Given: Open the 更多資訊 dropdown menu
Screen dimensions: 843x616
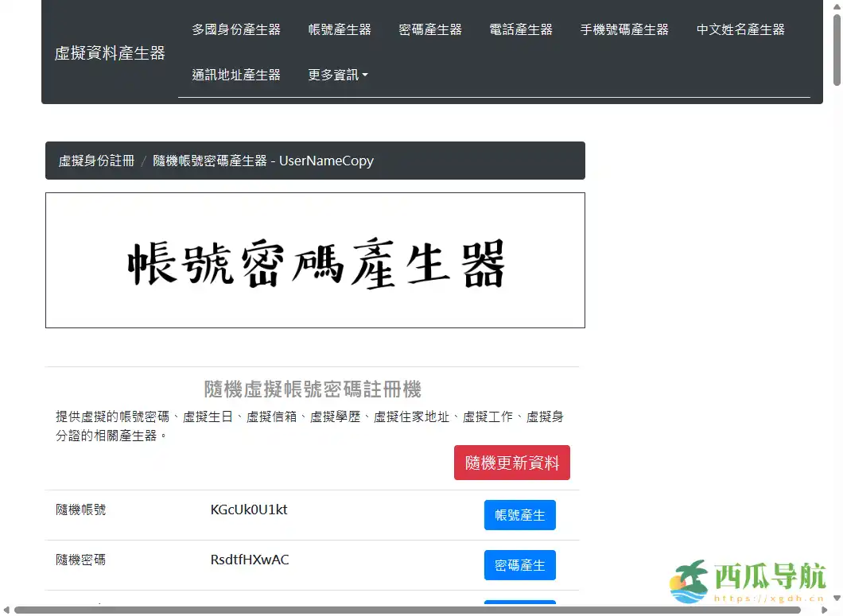Looking at the screenshot, I should 337,75.
